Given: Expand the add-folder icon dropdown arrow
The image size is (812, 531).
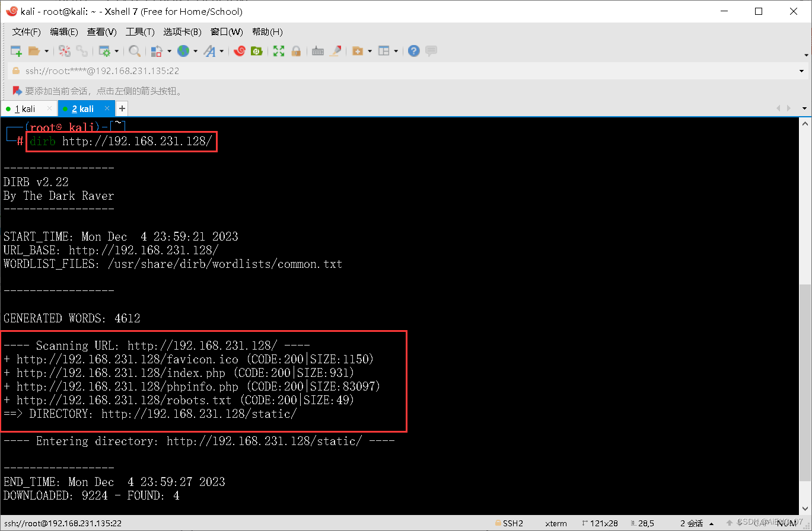Looking at the screenshot, I should click(x=370, y=51).
